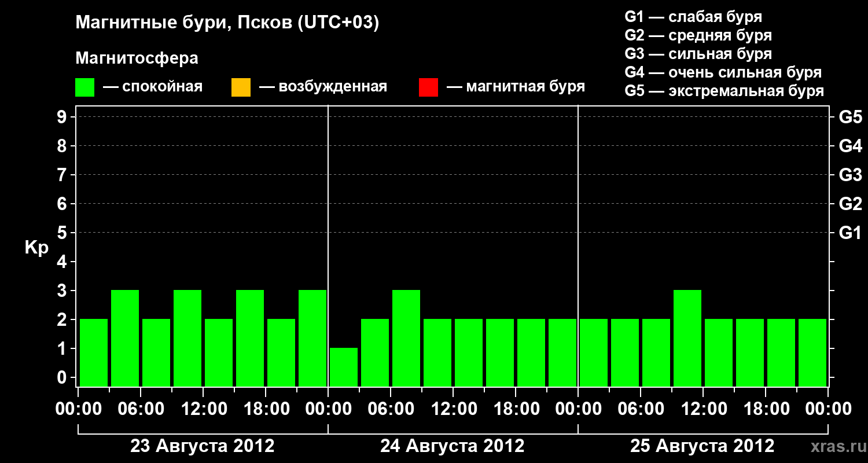868x463 pixels.
Task: Click the '— магнитная буря' legend label
Action: 516,87
